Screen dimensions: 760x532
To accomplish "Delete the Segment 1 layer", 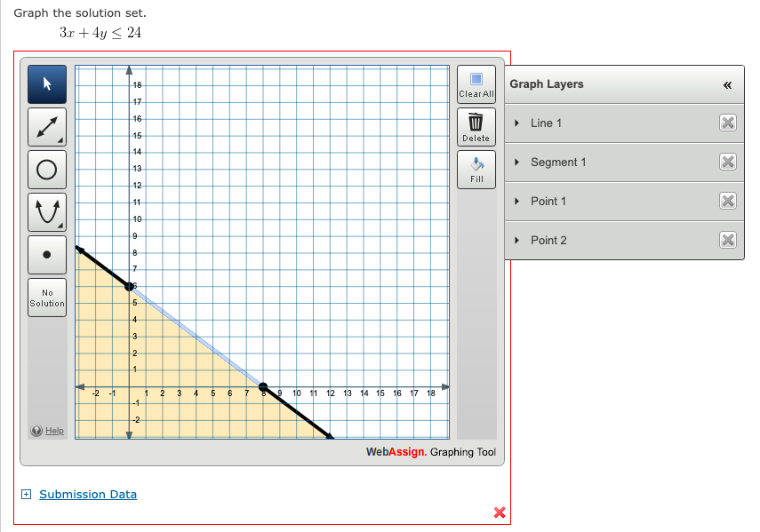I will tap(728, 162).
